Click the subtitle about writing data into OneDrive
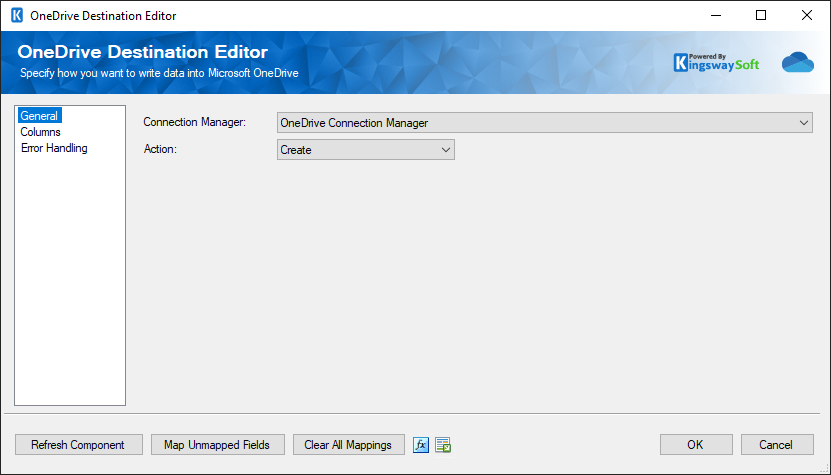The height and width of the screenshot is (475, 831). pos(159,73)
